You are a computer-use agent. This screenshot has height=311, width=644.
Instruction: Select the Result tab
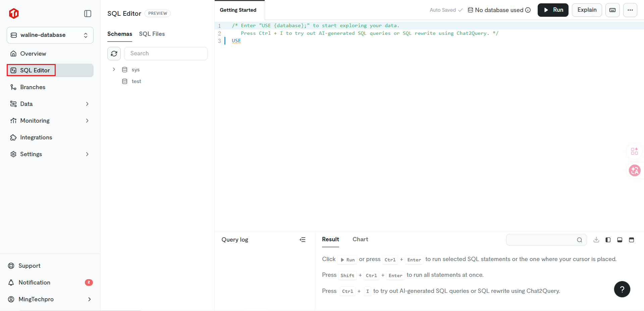(330, 239)
